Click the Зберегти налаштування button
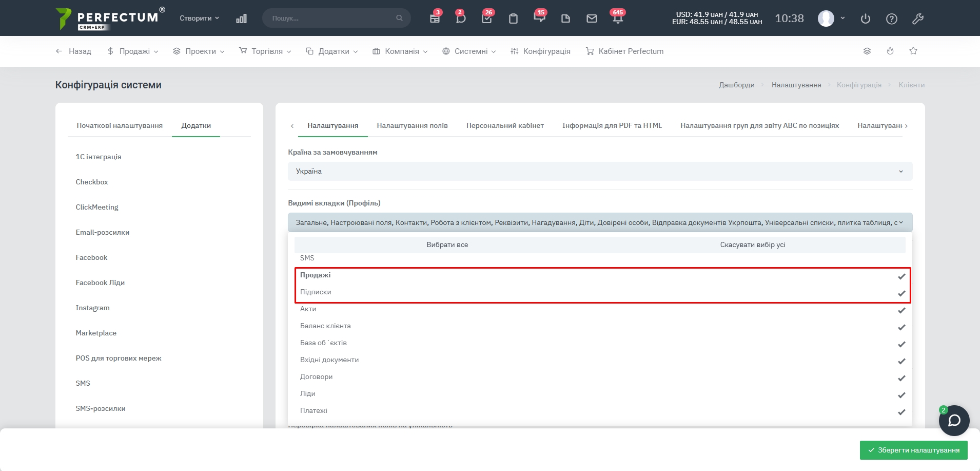980x471 pixels. pos(913,450)
